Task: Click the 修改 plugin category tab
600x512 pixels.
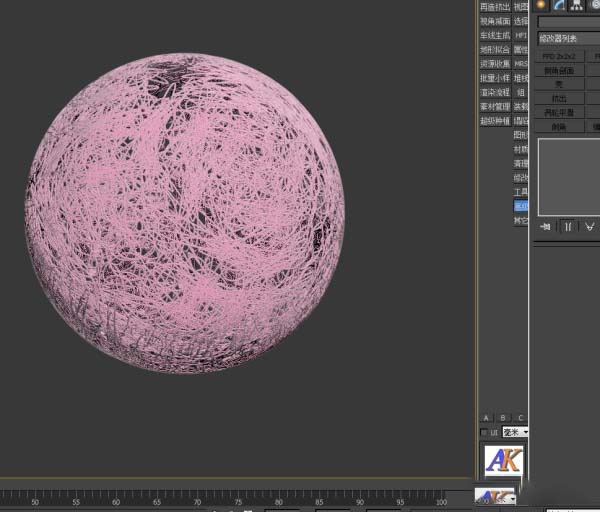Action: point(520,178)
